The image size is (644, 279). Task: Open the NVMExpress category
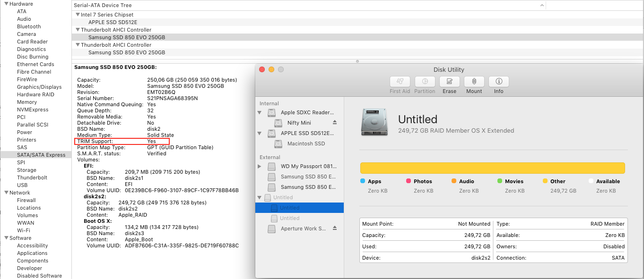pyautogui.click(x=33, y=110)
